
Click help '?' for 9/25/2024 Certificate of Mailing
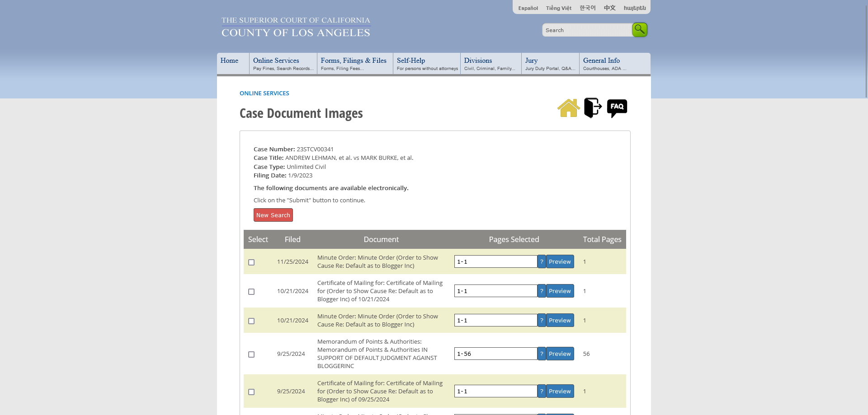pos(542,391)
